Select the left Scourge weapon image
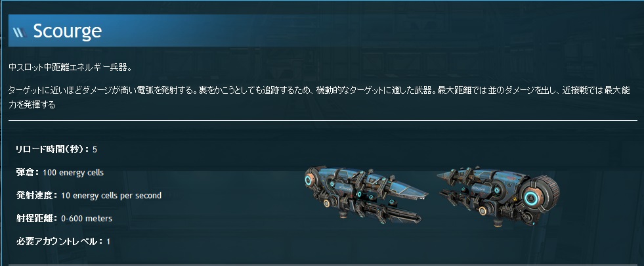Screen dimensions: 644x266 pyautogui.click(x=366, y=194)
